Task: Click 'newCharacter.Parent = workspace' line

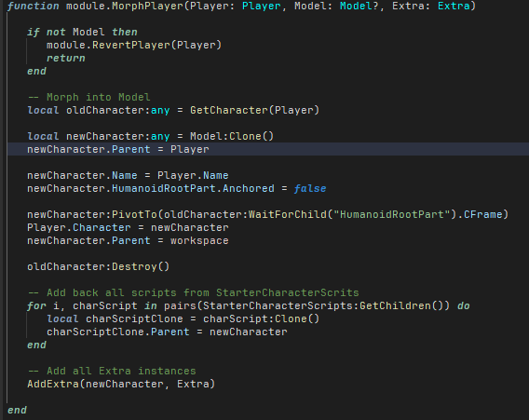Action: (x=128, y=240)
